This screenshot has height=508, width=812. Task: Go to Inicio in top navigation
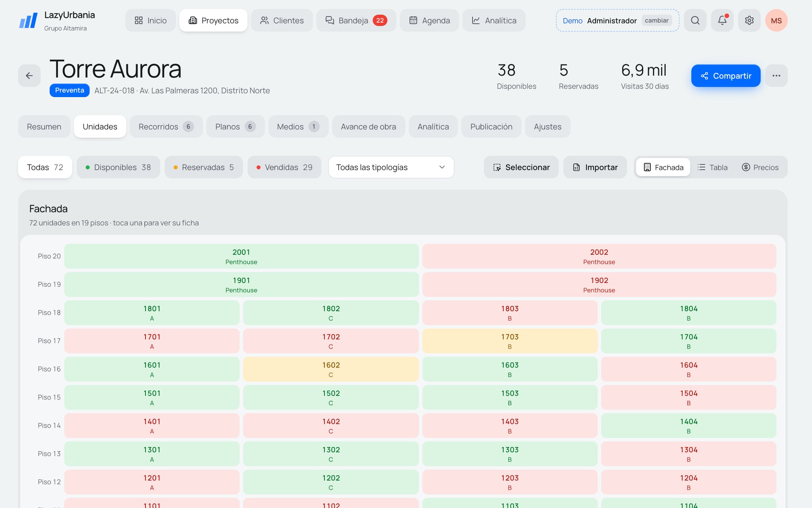tap(150, 20)
